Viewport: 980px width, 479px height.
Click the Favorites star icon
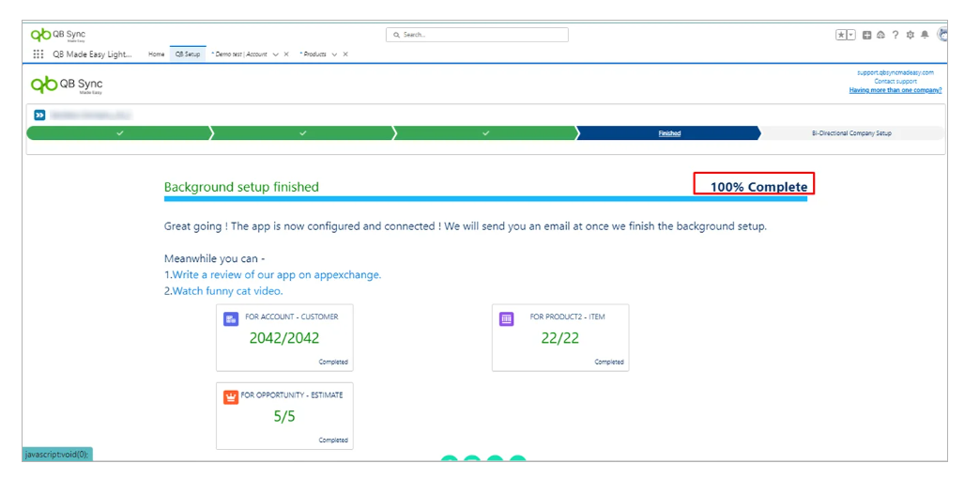point(841,35)
